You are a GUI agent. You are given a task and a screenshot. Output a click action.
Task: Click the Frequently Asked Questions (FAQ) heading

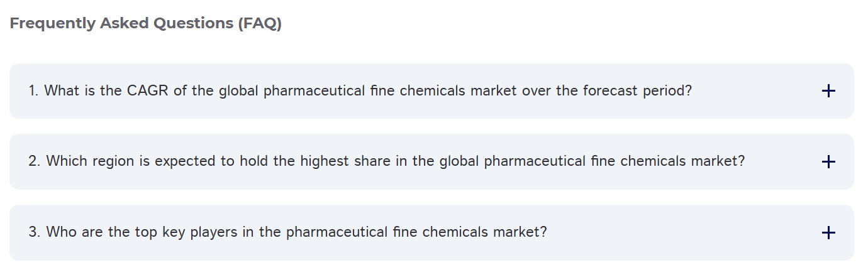click(145, 24)
